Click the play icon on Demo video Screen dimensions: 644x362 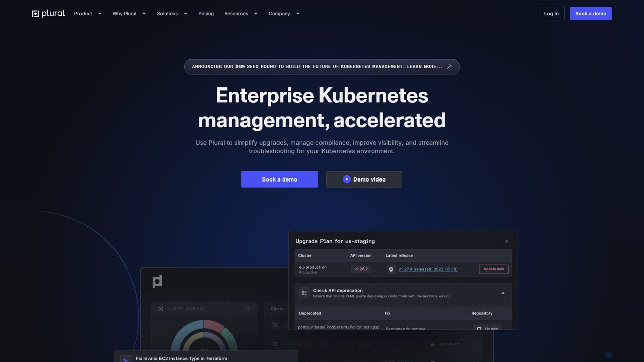(x=347, y=179)
